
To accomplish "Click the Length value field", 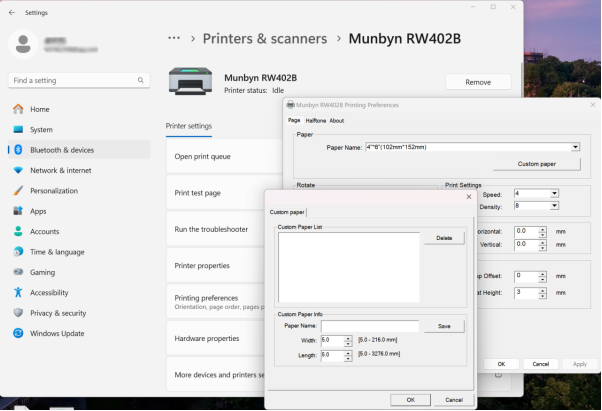I will (x=332, y=356).
